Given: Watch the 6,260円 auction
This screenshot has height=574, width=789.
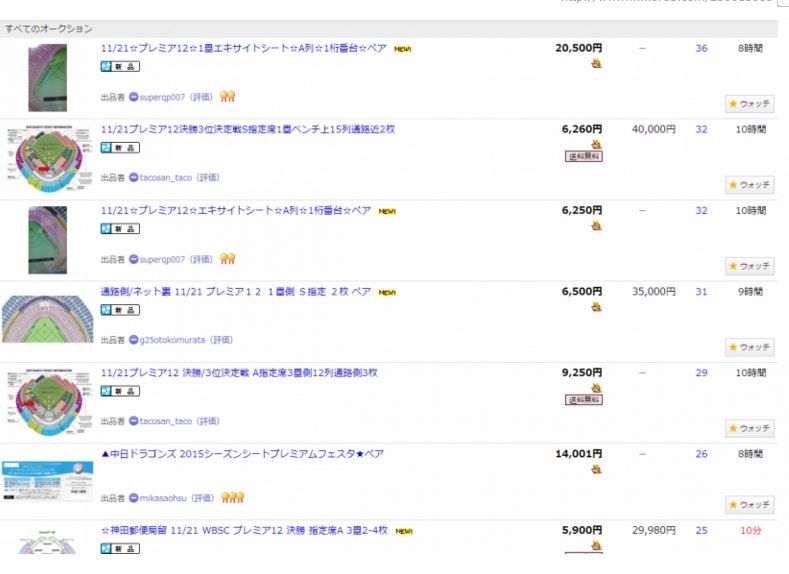Looking at the screenshot, I should (x=749, y=185).
